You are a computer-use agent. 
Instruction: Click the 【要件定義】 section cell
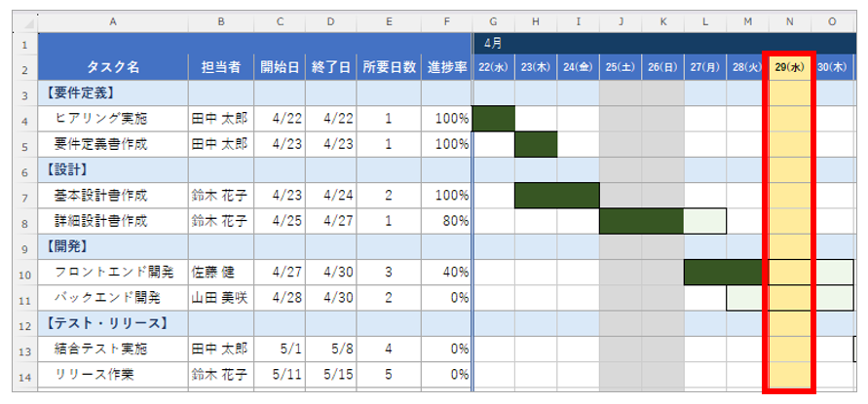tap(113, 94)
